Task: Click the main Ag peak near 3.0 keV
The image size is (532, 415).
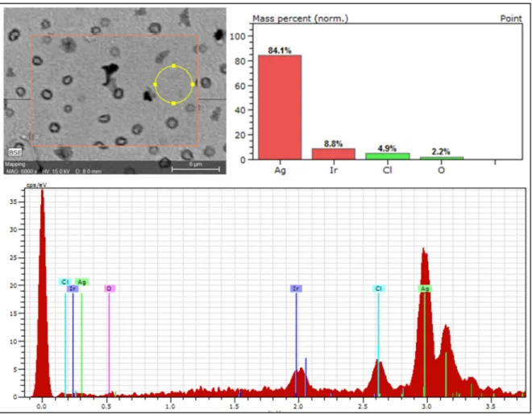Action: [x=424, y=322]
